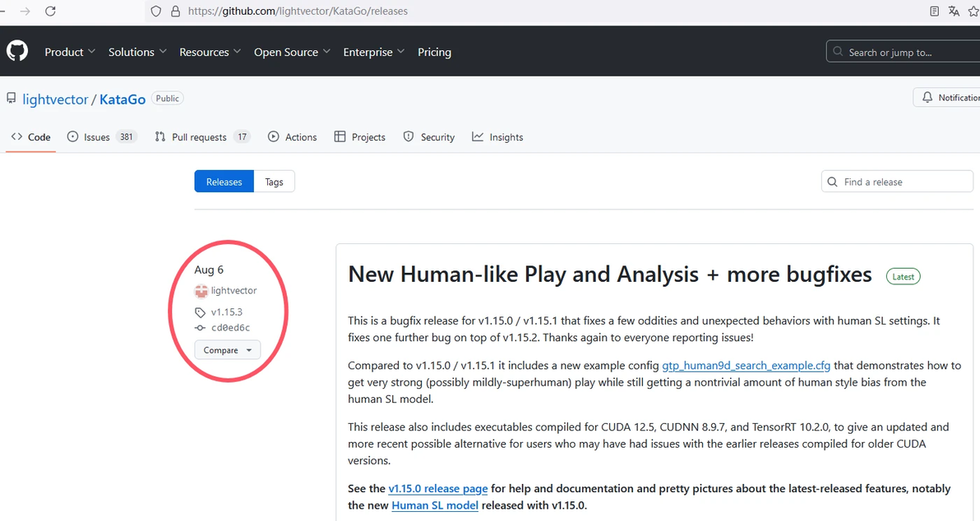Click the Notifications bell button
980x521 pixels.
pyautogui.click(x=947, y=97)
